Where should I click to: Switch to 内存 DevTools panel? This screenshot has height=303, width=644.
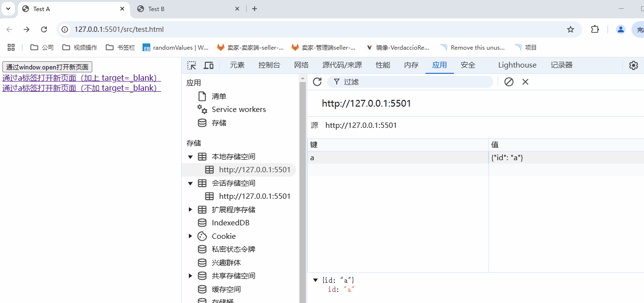[x=411, y=65]
